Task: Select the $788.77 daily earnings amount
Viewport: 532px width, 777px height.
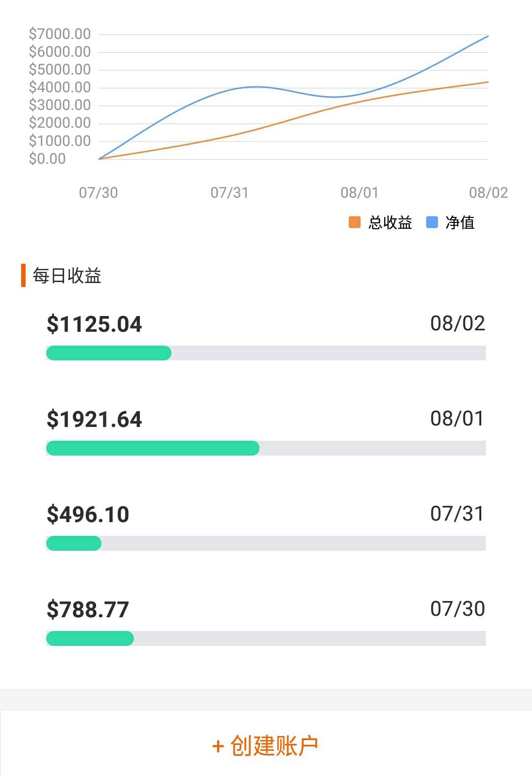Action: coord(88,610)
